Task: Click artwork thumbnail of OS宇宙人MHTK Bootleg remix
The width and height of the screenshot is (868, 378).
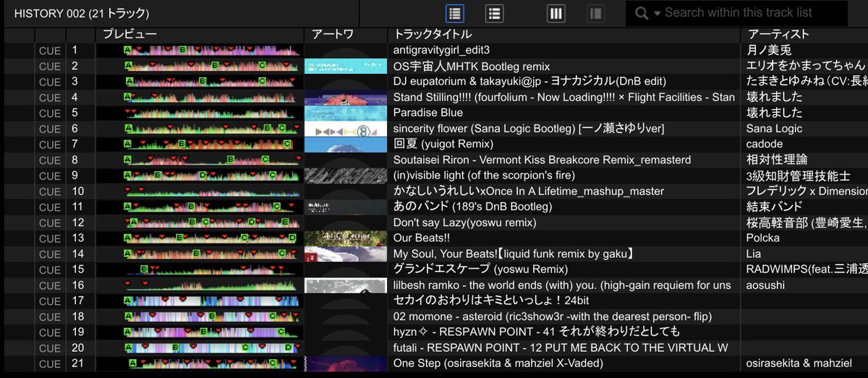Action: coord(346,66)
